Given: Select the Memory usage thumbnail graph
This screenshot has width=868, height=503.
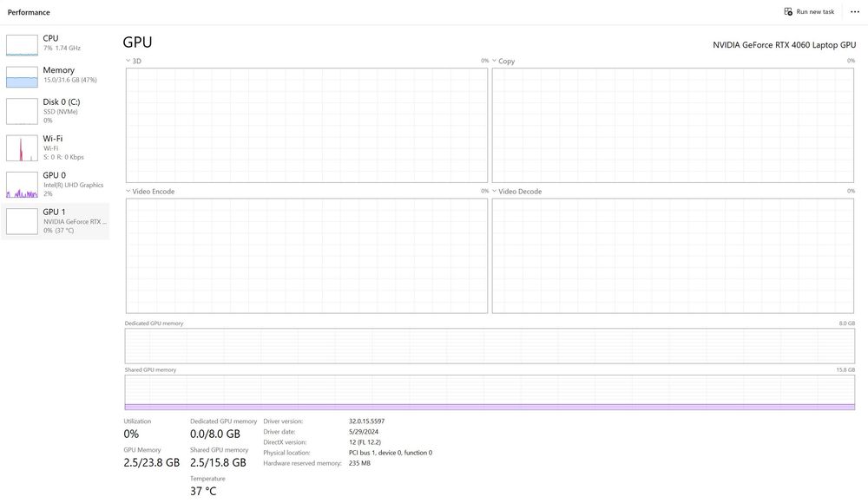Looking at the screenshot, I should click(x=23, y=77).
